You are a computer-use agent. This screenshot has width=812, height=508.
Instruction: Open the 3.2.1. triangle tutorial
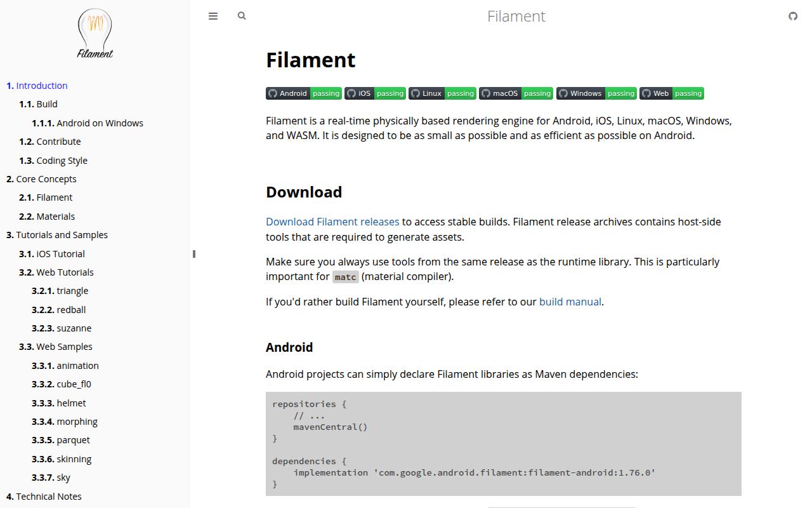coord(60,291)
